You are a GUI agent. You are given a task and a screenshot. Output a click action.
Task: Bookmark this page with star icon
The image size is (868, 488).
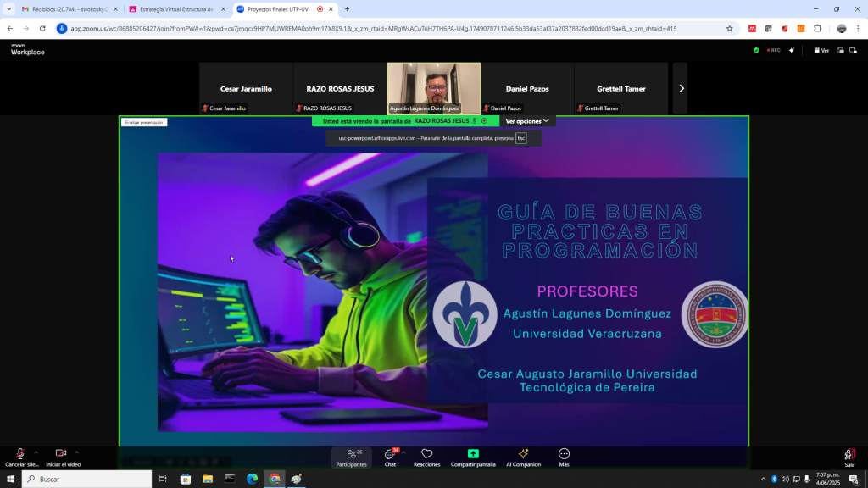730,29
